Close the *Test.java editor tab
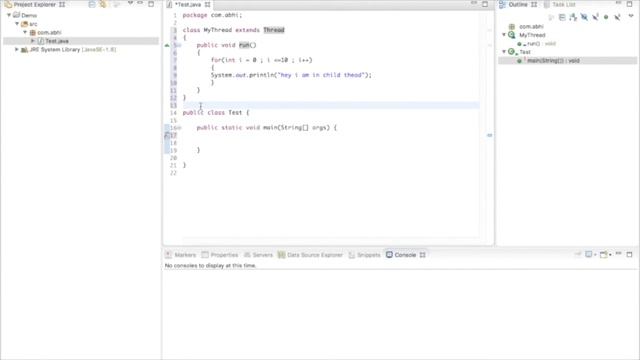 [207, 4]
